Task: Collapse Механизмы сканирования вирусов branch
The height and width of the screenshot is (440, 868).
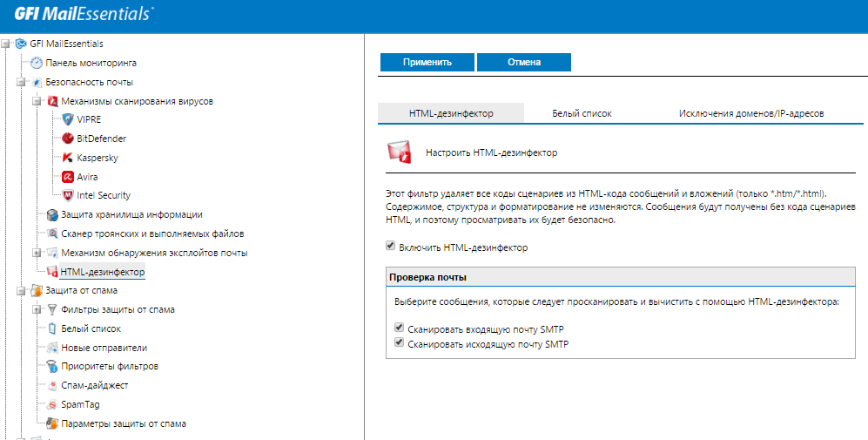Action: (x=37, y=101)
